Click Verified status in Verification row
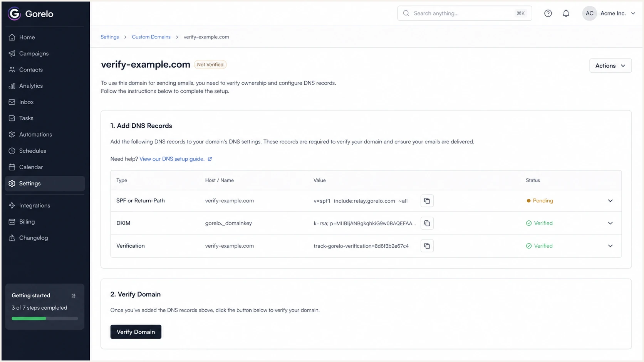The width and height of the screenshot is (644, 362). pos(539,246)
